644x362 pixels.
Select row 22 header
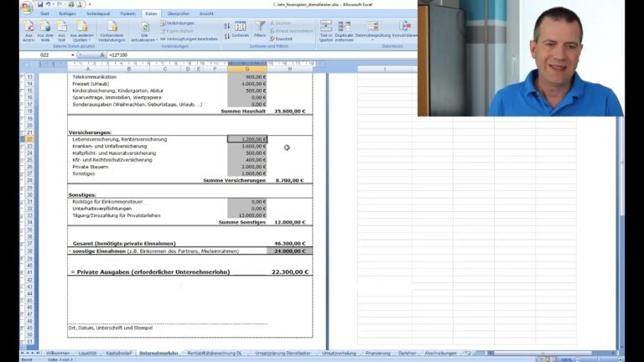click(29, 140)
